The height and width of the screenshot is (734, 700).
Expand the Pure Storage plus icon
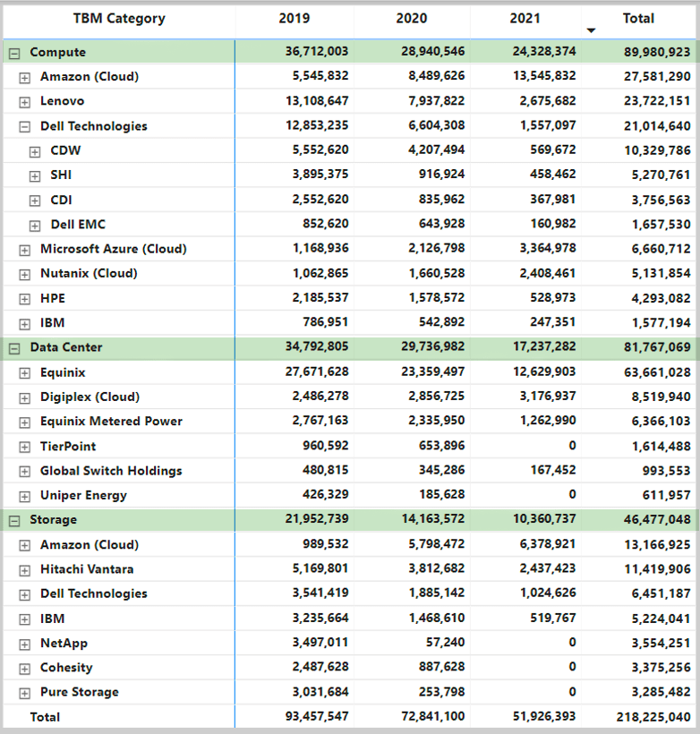(x=25, y=693)
